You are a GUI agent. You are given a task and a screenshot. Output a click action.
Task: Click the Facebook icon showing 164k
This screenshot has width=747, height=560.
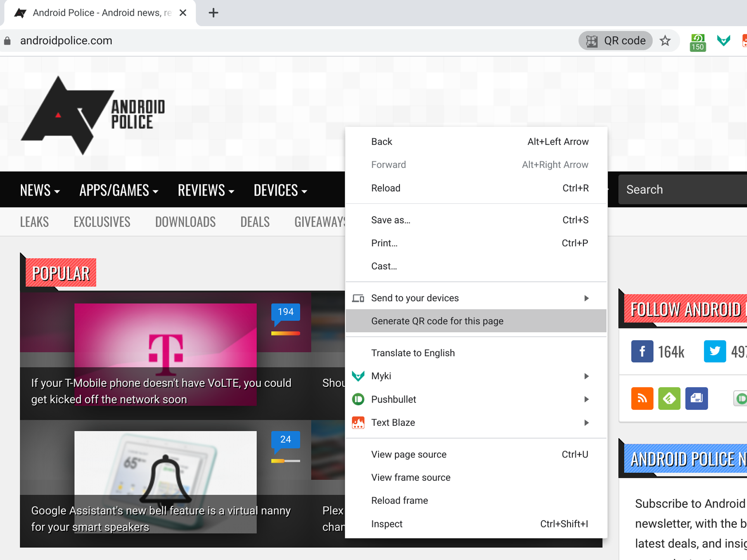642,351
